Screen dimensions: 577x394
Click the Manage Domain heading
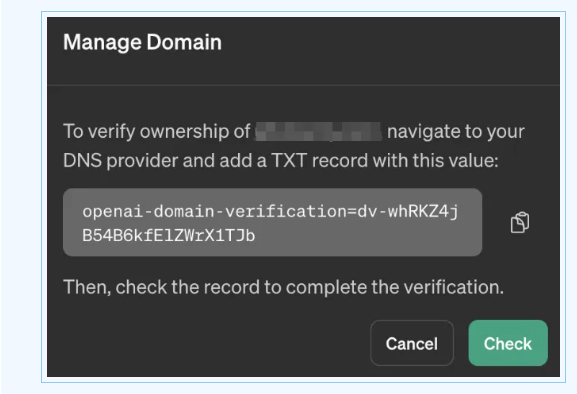142,42
